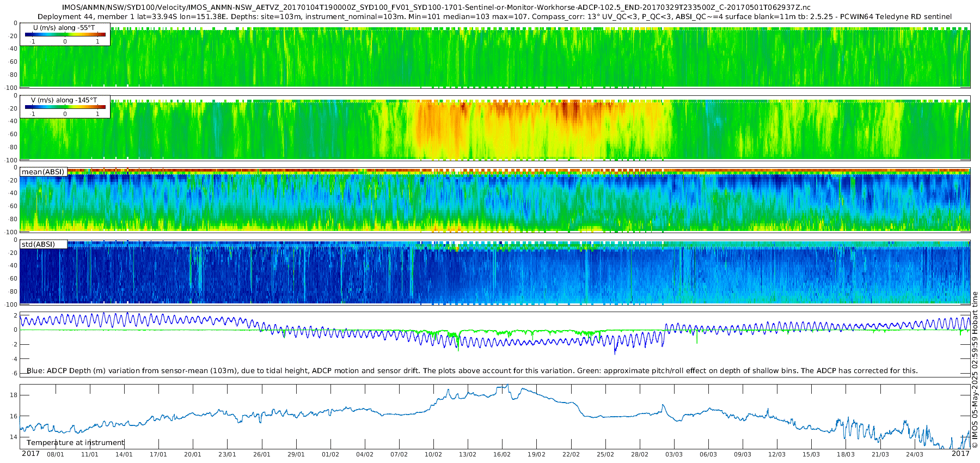Click the ADCP depth variation caption text
Image resolution: width=980 pixels, height=463 pixels.
[x=471, y=370]
